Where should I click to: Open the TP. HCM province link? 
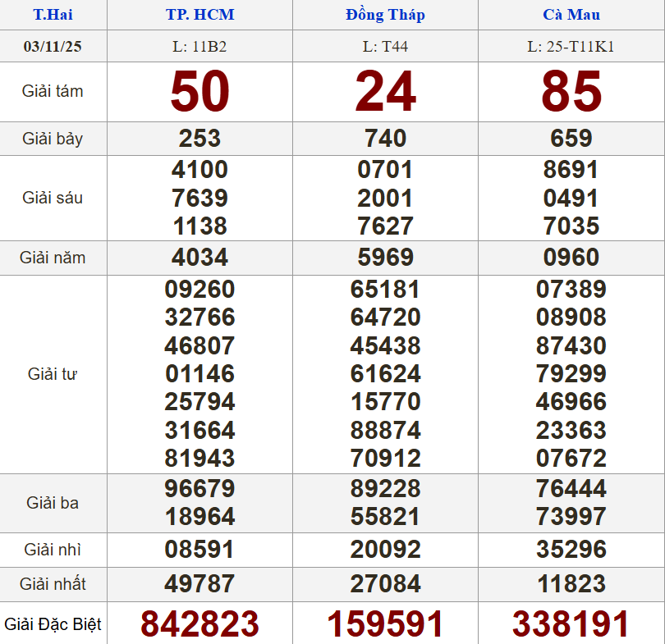pos(199,15)
